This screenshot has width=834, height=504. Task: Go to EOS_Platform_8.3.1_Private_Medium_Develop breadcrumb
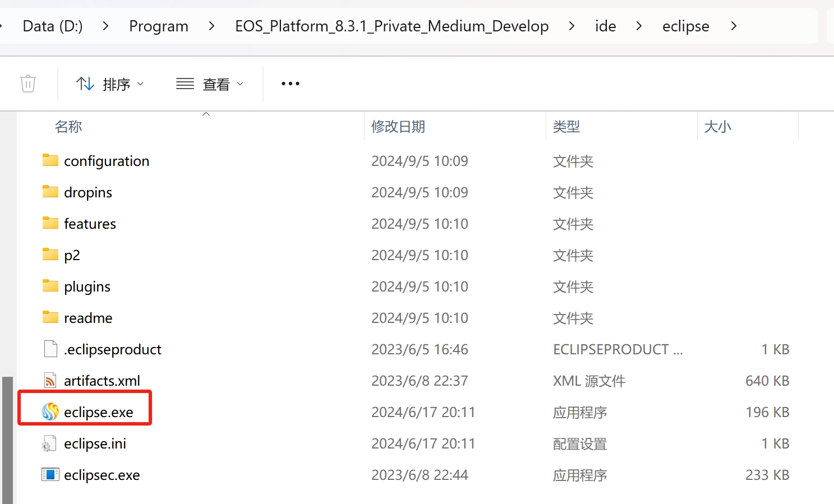coord(391,26)
